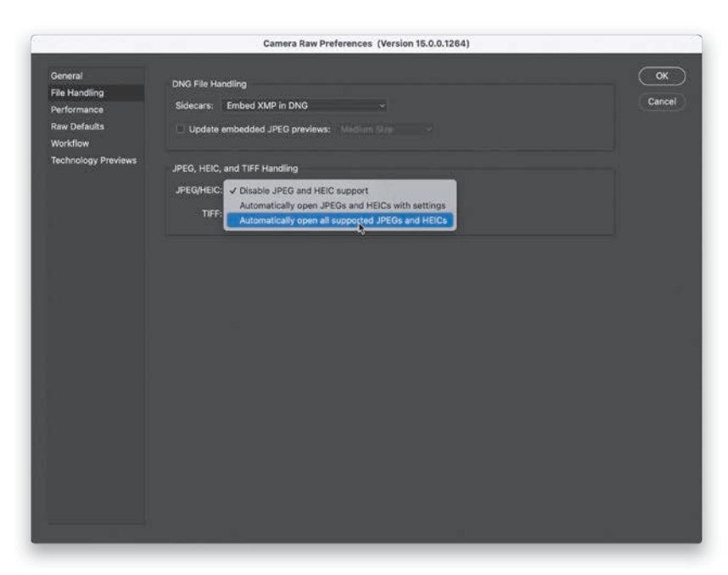Click the Camera Raw Preferences title bar
This screenshot has height=575, width=728.
pyautogui.click(x=366, y=43)
